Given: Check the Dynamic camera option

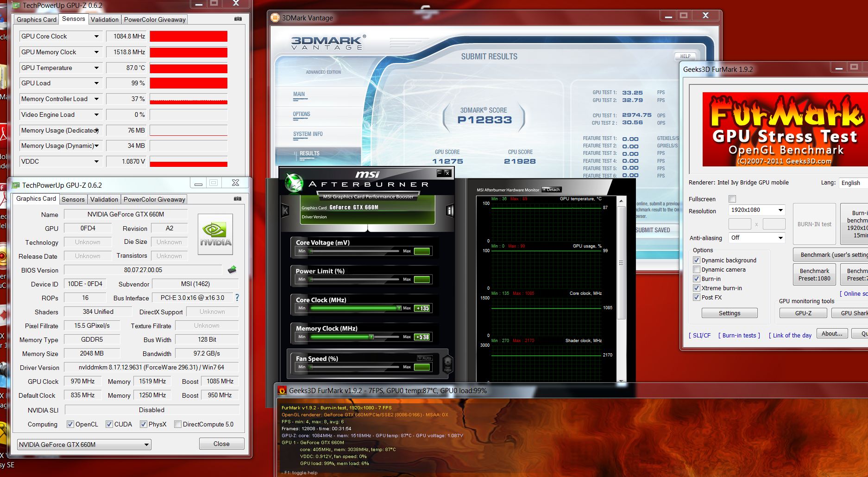Looking at the screenshot, I should click(696, 269).
